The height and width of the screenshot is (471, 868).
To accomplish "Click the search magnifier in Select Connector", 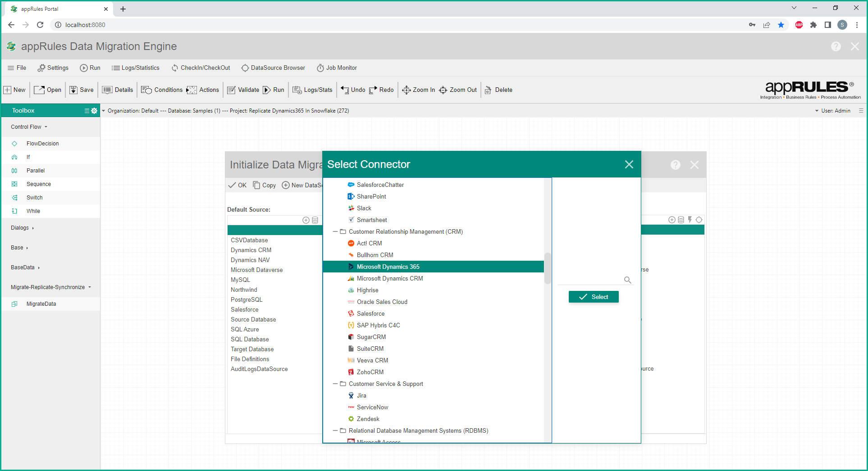I will [627, 280].
